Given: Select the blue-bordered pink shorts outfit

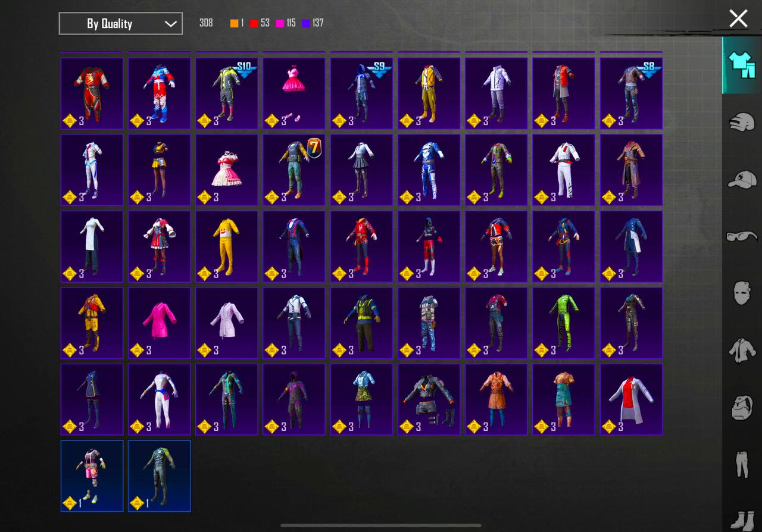Looking at the screenshot, I should click(92, 476).
